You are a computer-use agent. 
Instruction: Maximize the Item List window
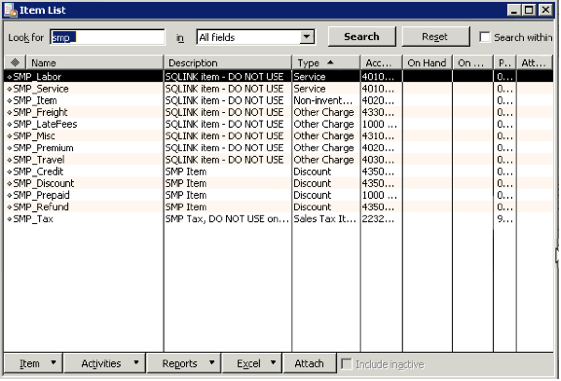click(x=529, y=10)
